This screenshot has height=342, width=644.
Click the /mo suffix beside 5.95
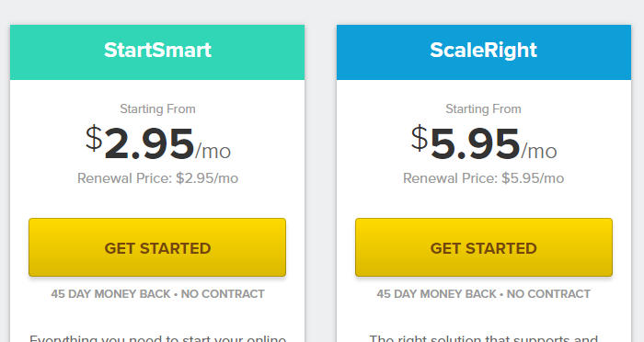tap(539, 151)
